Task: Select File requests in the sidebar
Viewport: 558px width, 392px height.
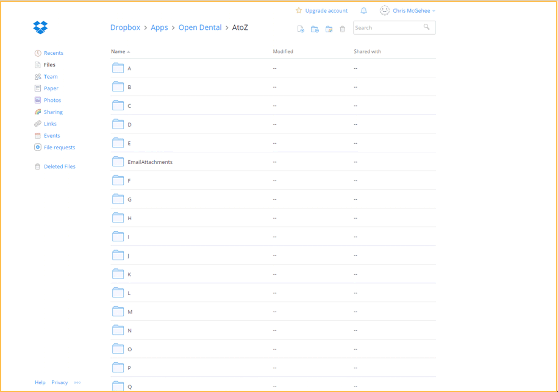Action: click(59, 148)
